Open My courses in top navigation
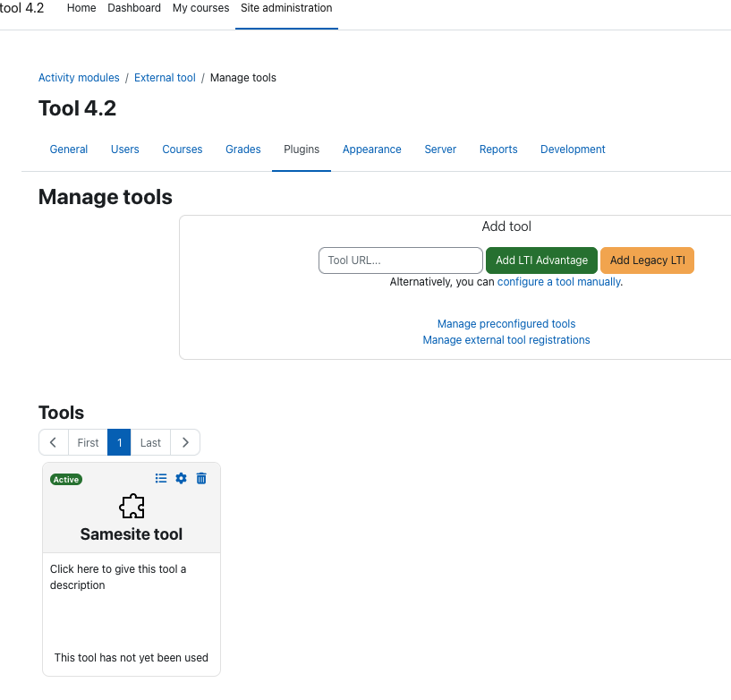 201,8
